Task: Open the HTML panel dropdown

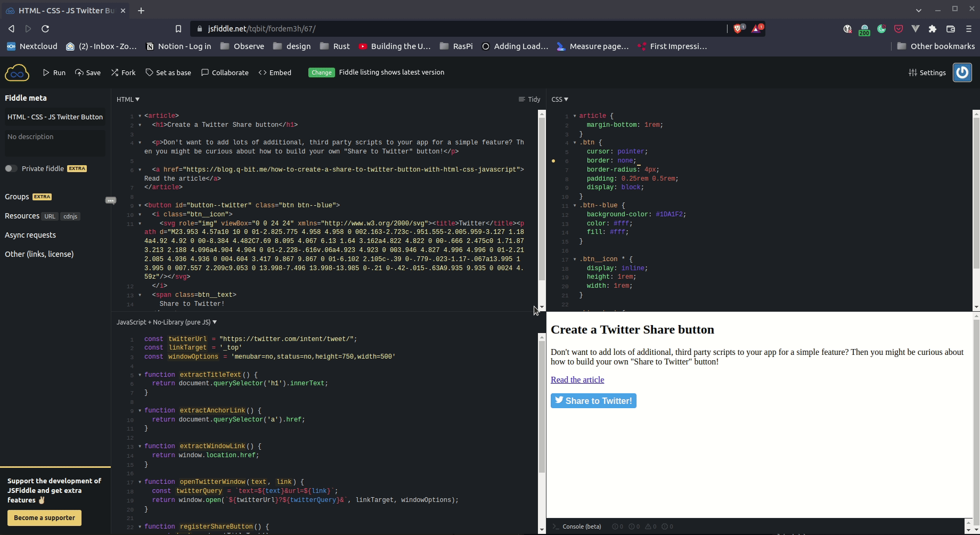Action: point(128,99)
